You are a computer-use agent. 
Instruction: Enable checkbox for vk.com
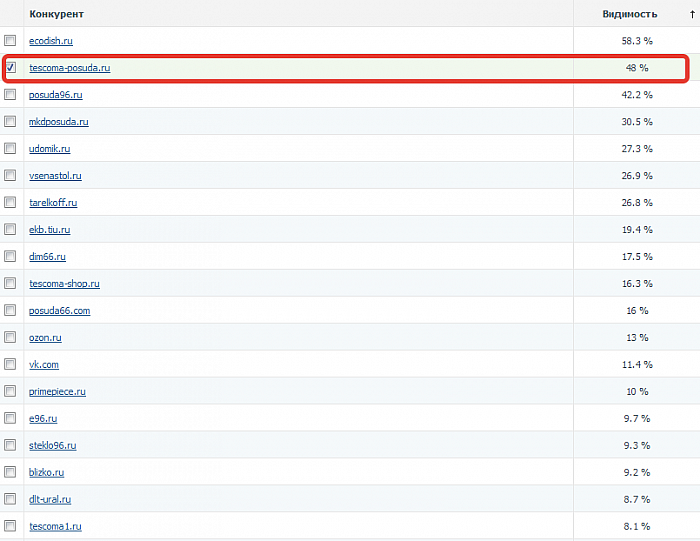10,364
